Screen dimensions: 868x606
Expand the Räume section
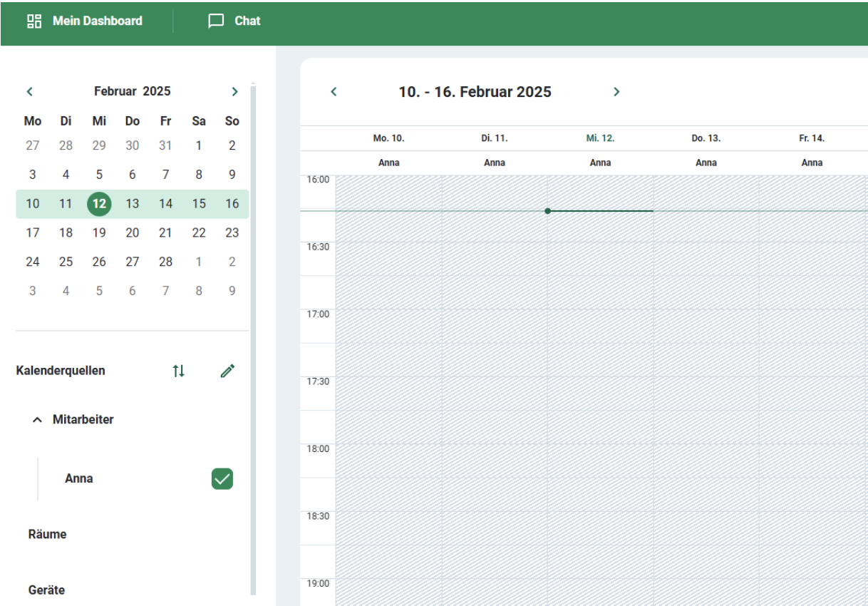[x=48, y=534]
